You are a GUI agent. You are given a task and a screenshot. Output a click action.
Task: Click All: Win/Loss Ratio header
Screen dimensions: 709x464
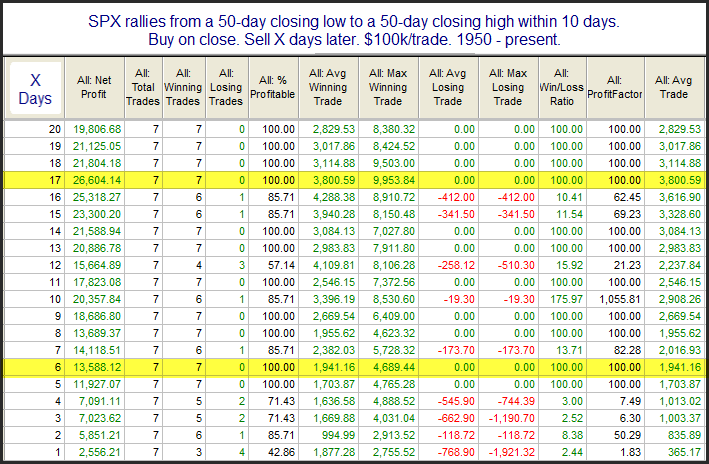click(562, 88)
